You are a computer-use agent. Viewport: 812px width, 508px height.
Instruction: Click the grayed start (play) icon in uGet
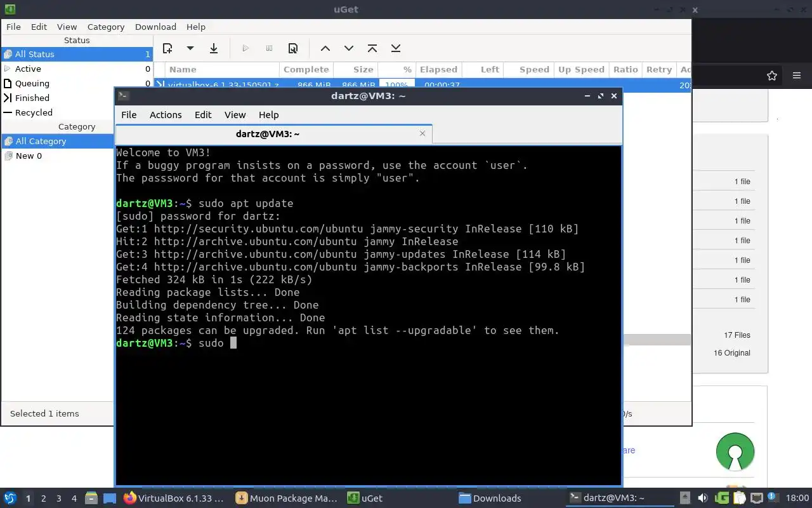tap(246, 48)
